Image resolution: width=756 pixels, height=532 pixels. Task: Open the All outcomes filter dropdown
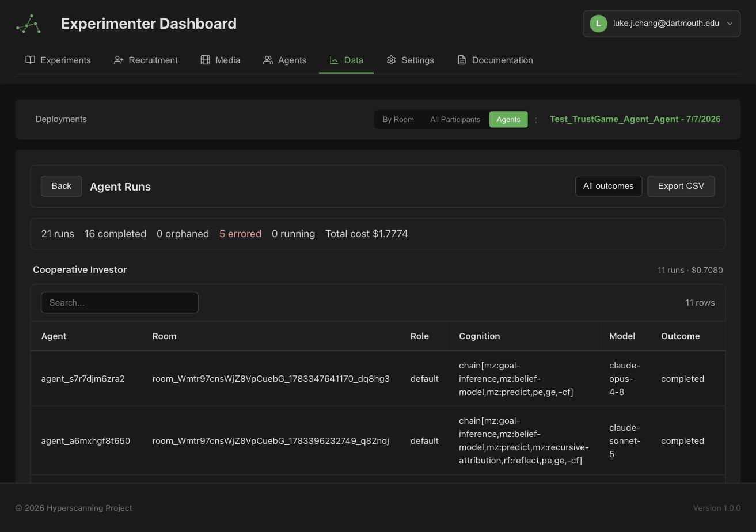click(608, 186)
